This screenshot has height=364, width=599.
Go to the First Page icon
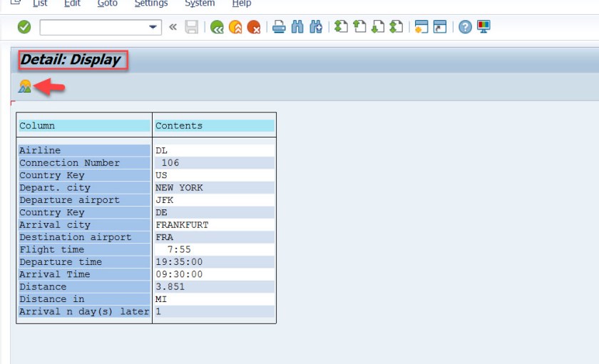341,27
